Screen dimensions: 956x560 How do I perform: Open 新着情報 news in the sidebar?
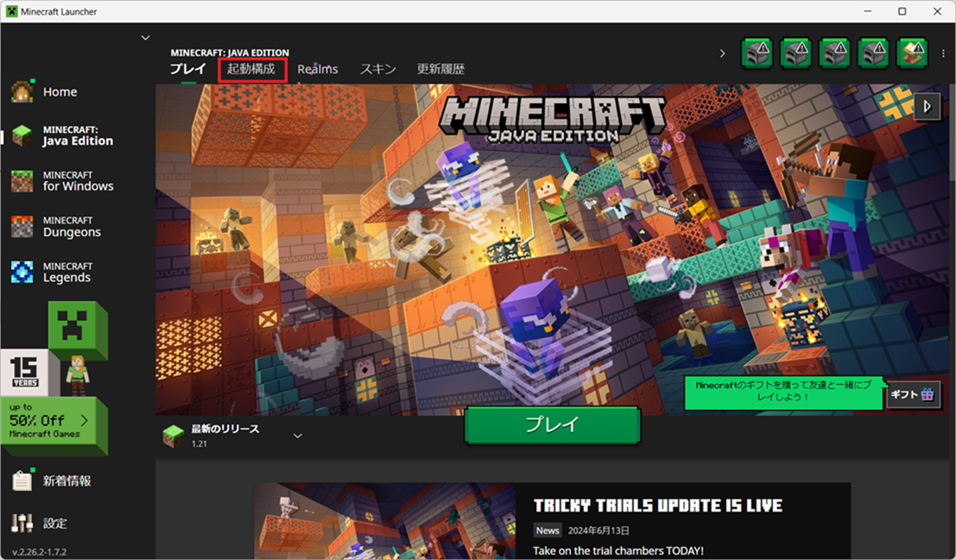click(x=66, y=481)
